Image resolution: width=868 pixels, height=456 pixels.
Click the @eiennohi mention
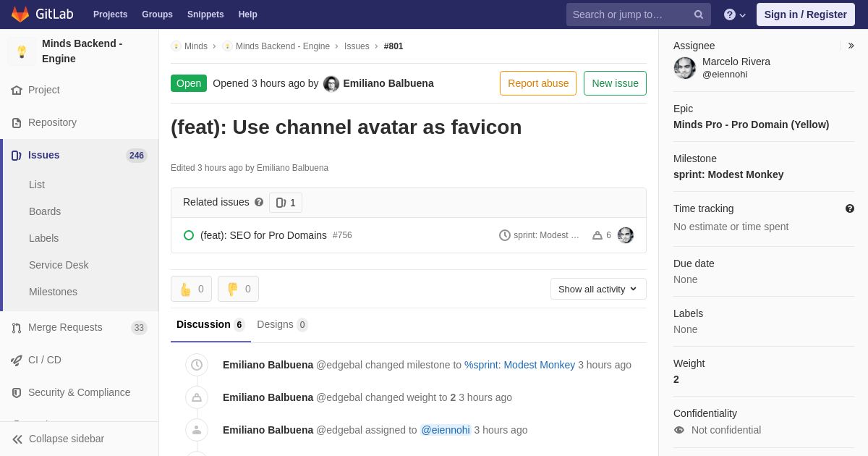point(446,430)
